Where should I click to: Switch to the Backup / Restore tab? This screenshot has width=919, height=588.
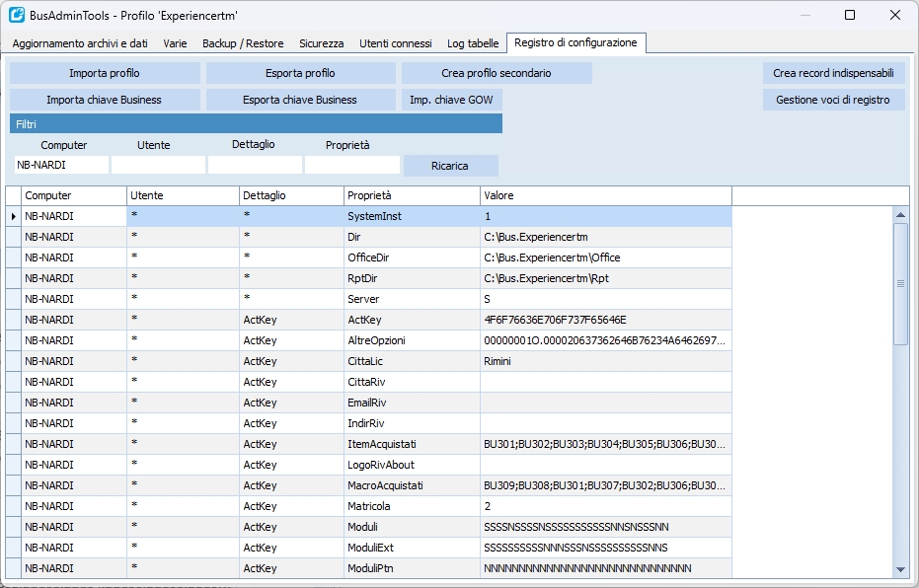pos(243,43)
